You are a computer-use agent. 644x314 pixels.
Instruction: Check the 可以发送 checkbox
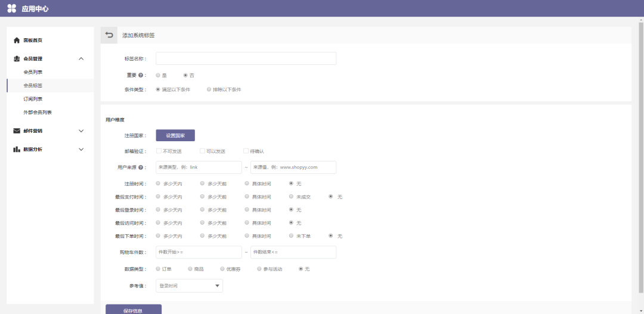coord(203,151)
